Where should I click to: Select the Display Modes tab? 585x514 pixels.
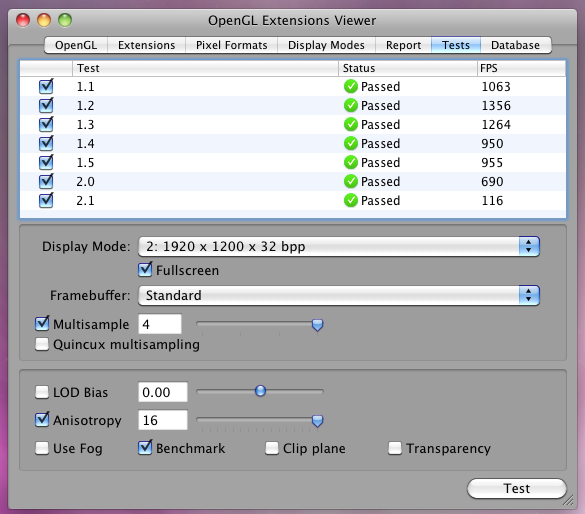(326, 45)
